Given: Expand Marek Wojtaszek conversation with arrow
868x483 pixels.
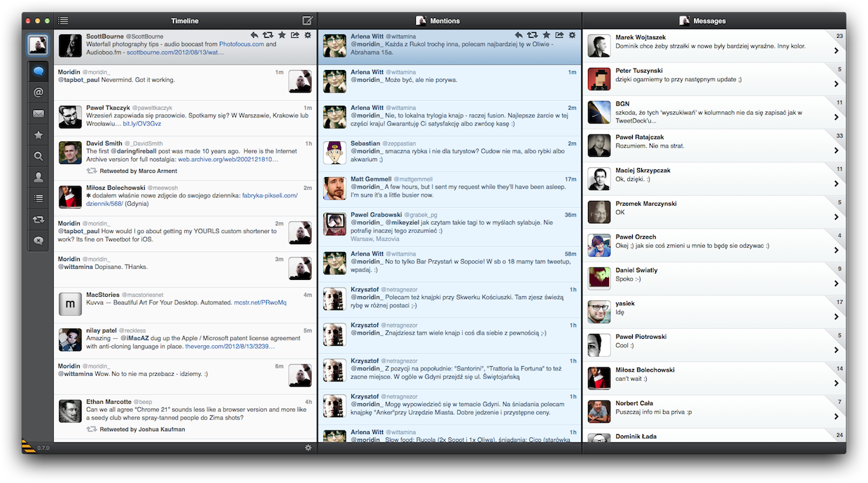Looking at the screenshot, I should (x=836, y=50).
